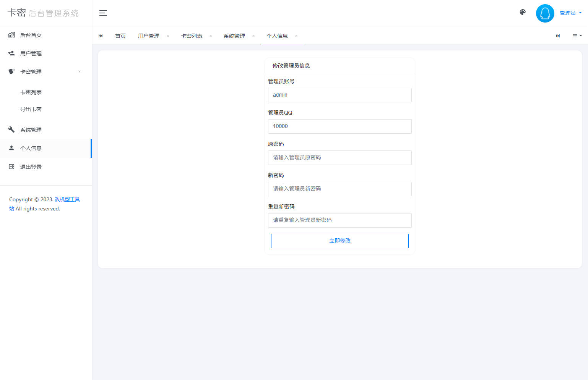The width and height of the screenshot is (588, 380).
Task: Click the 修改管理员信息 card header text
Action: click(x=291, y=66)
